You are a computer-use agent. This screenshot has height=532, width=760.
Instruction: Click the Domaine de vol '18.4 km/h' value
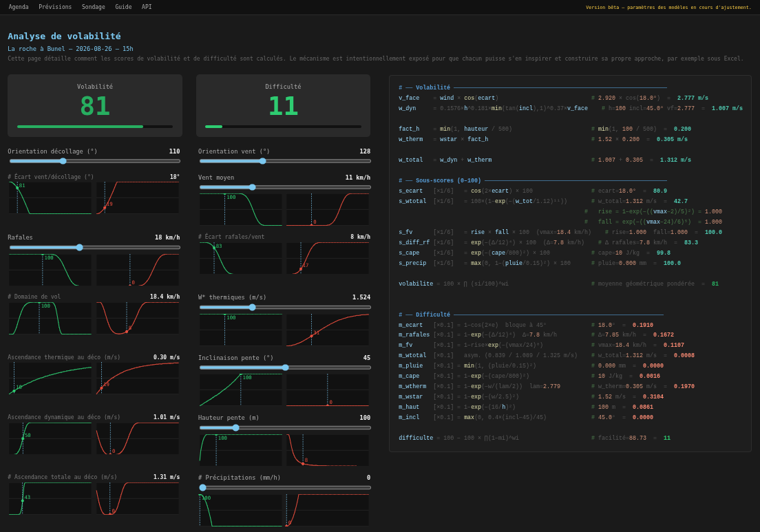[x=165, y=297]
